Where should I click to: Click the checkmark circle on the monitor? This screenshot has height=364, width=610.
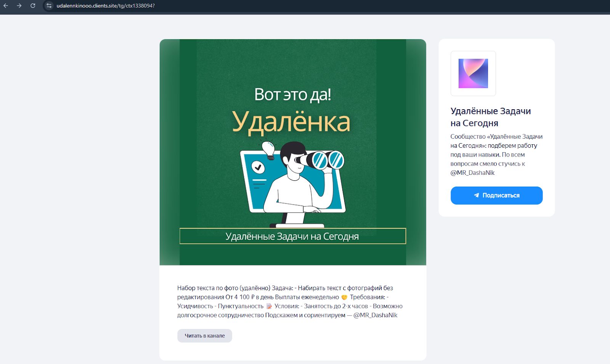pos(258,167)
